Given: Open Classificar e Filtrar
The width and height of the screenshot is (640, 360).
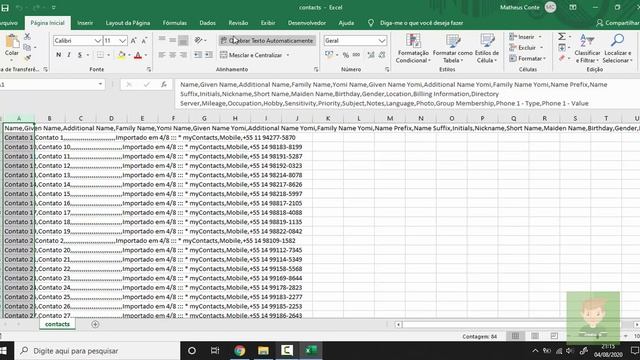Looking at the screenshot, I should click(587, 48).
